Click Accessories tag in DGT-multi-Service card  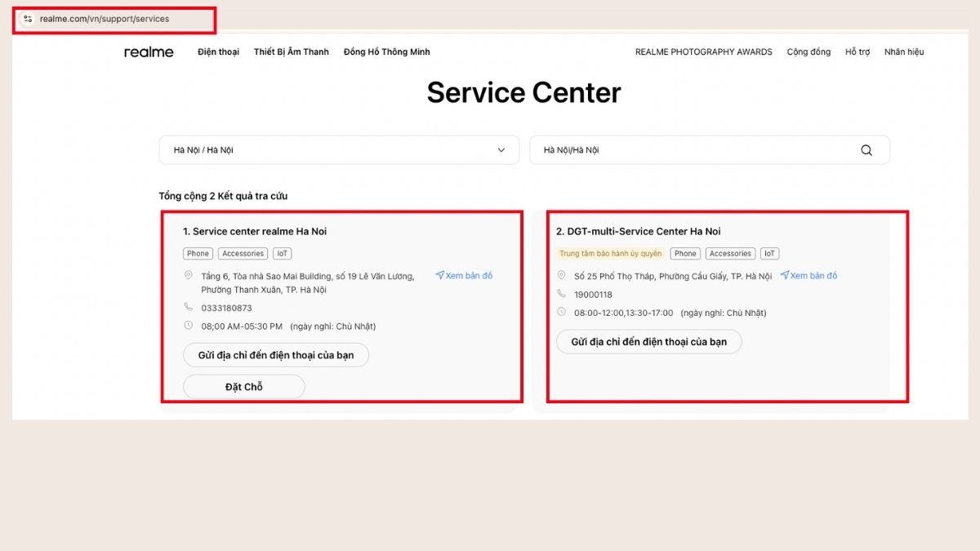click(730, 254)
